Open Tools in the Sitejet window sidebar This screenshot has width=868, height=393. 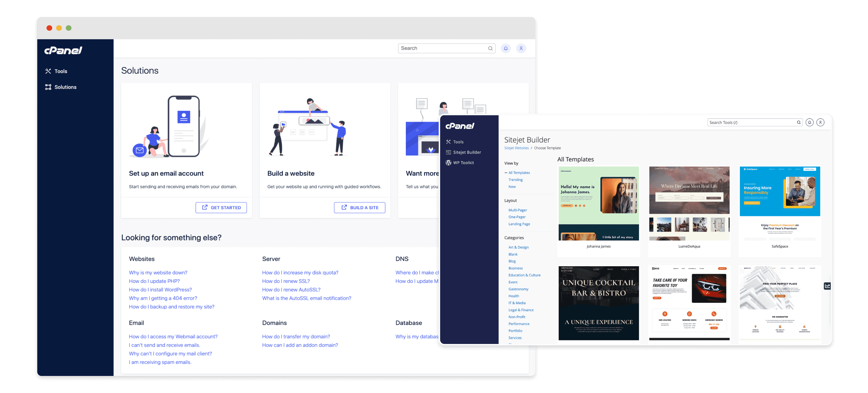[x=455, y=142]
